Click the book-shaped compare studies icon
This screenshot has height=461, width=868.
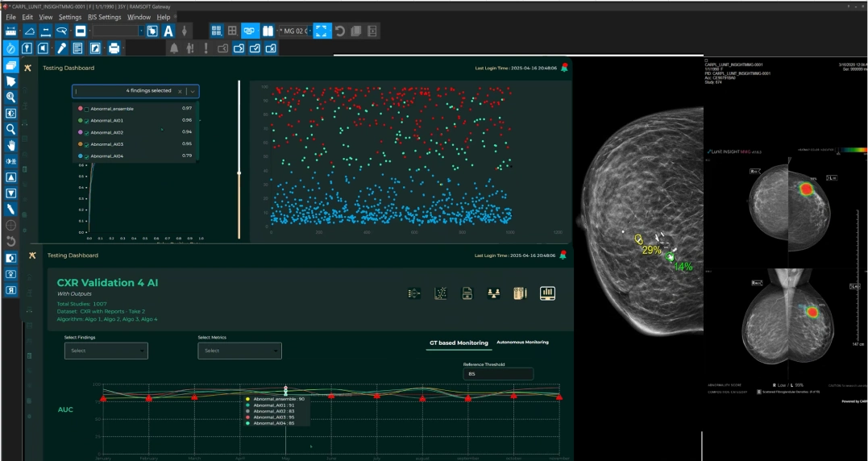pos(268,31)
